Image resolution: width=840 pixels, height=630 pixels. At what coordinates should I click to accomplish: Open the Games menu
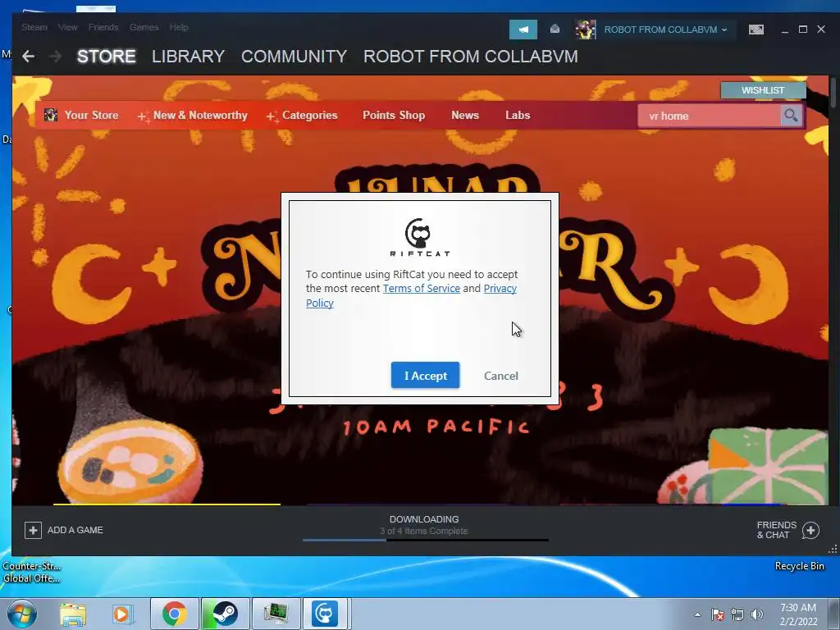pyautogui.click(x=144, y=27)
